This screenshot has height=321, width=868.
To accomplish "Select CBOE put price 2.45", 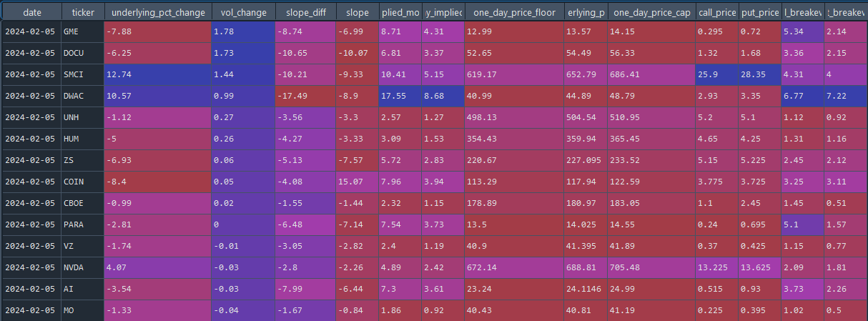I will (x=760, y=204).
